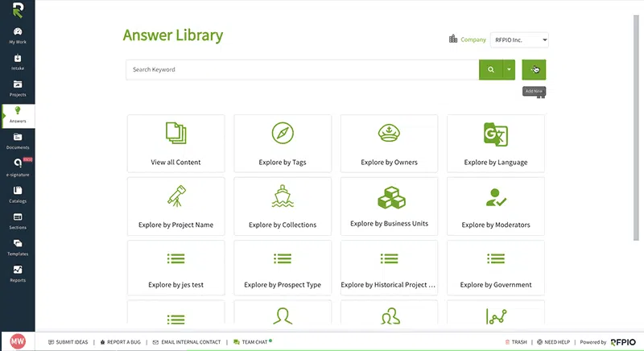Click into the Search Keyword field
The height and width of the screenshot is (351, 644).
click(303, 70)
